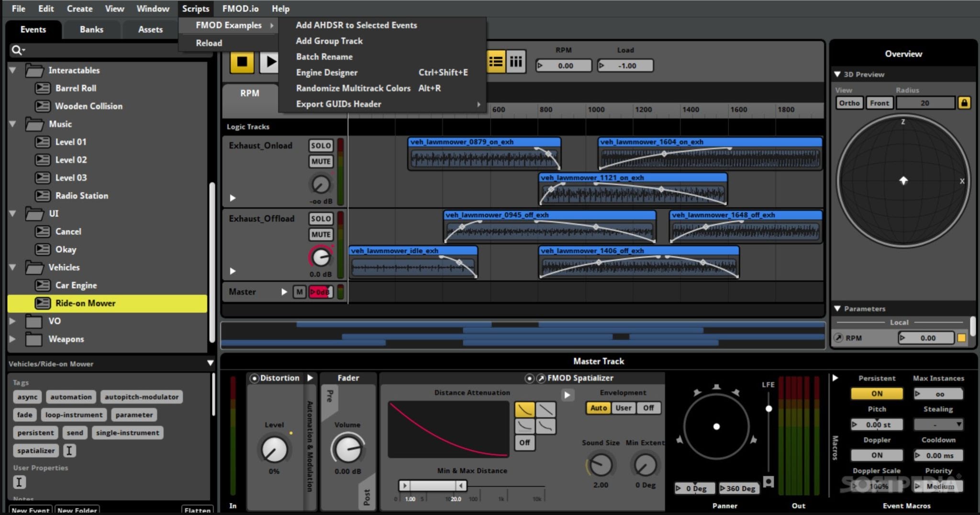Toggle Doppler ON in Event Macros
Viewport: 980px width, 515px height.
pyautogui.click(x=877, y=455)
